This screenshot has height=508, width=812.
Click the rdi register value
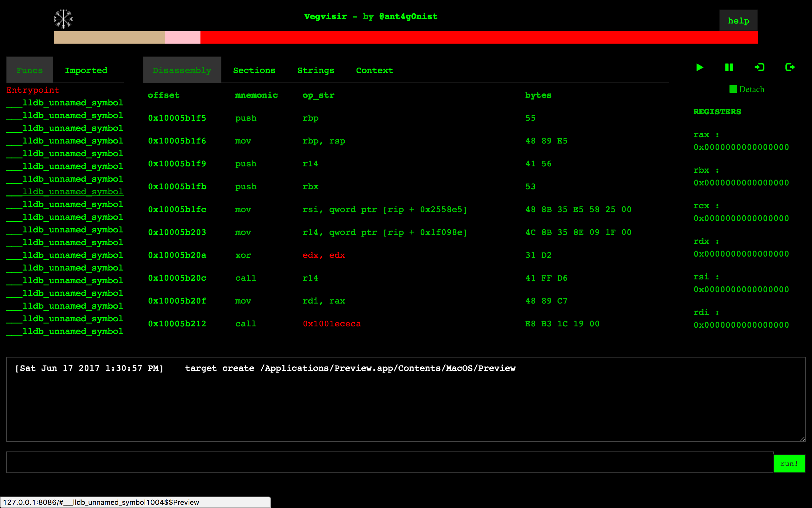[741, 325]
